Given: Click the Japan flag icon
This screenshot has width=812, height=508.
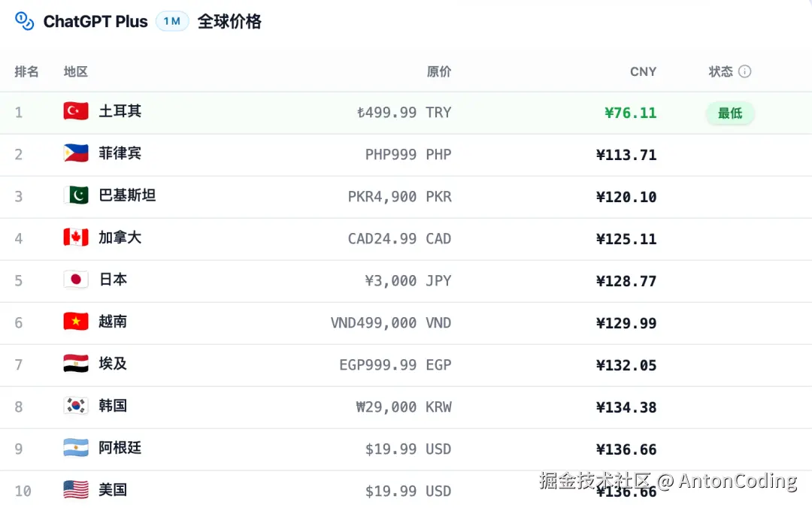Looking at the screenshot, I should point(76,279).
